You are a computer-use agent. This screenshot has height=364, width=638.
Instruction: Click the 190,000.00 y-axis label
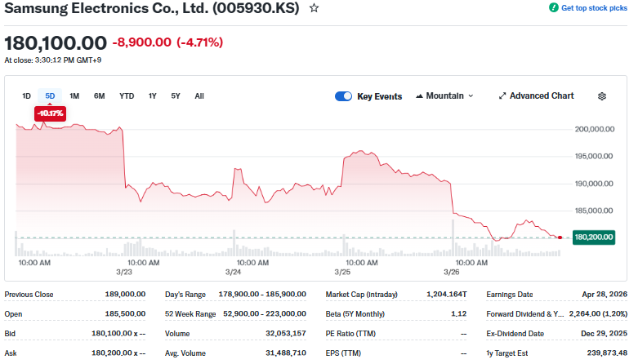[x=594, y=184]
